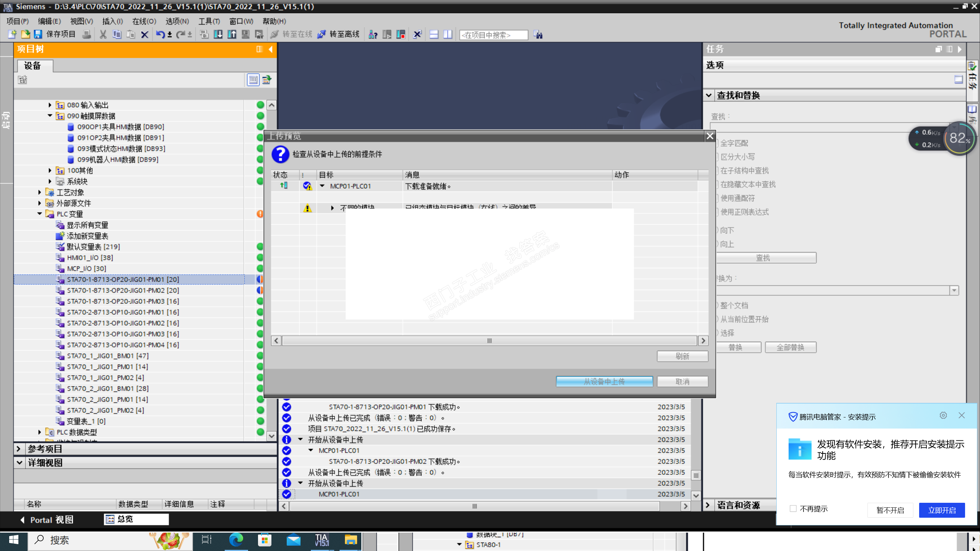Screen dimensions: 980x551
Task: Click the Save project icon in toolbar
Action: (x=38, y=34)
